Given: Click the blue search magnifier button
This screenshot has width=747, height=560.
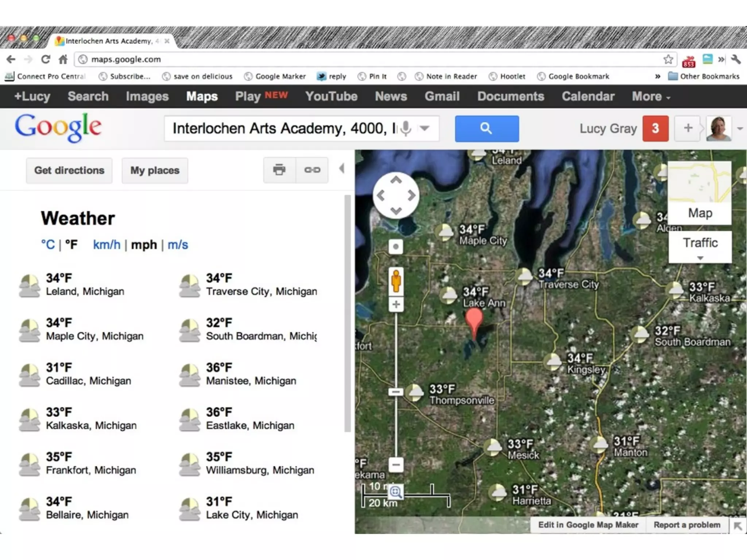Looking at the screenshot, I should click(x=487, y=128).
